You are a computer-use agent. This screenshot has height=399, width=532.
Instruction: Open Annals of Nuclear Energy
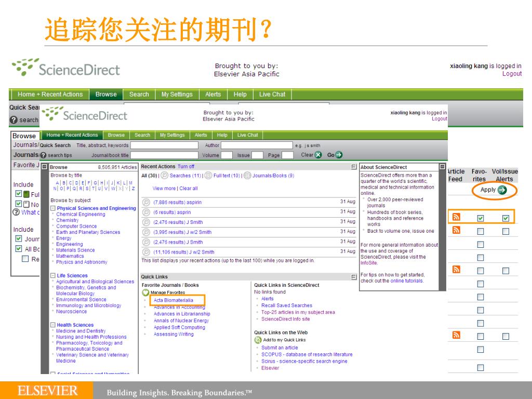pos(181,321)
